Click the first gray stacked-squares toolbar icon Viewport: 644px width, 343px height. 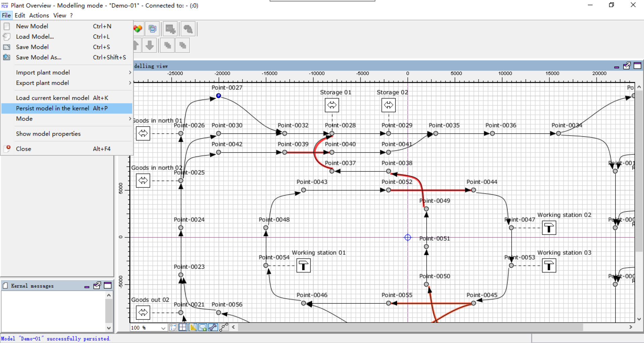[x=168, y=45]
